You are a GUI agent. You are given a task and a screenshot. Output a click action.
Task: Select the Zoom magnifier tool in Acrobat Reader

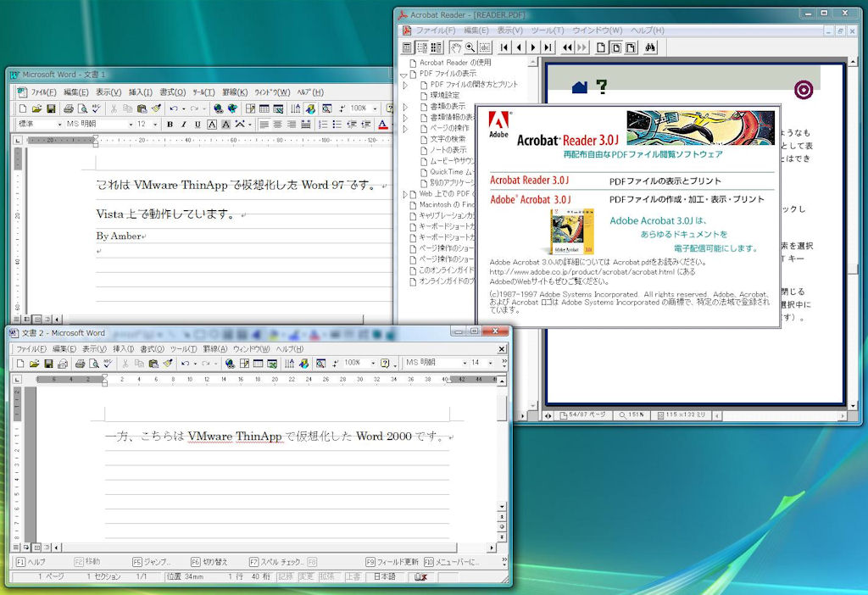470,47
